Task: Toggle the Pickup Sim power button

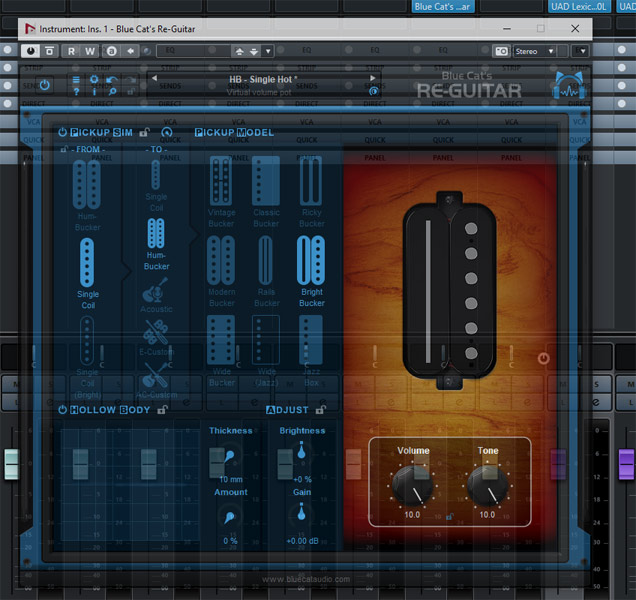Action: click(x=62, y=132)
